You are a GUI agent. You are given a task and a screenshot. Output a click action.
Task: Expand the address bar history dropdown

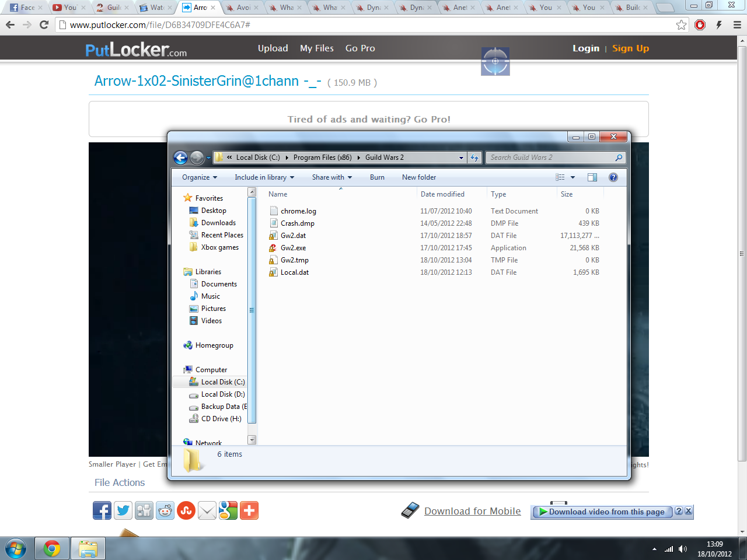pos(461,157)
